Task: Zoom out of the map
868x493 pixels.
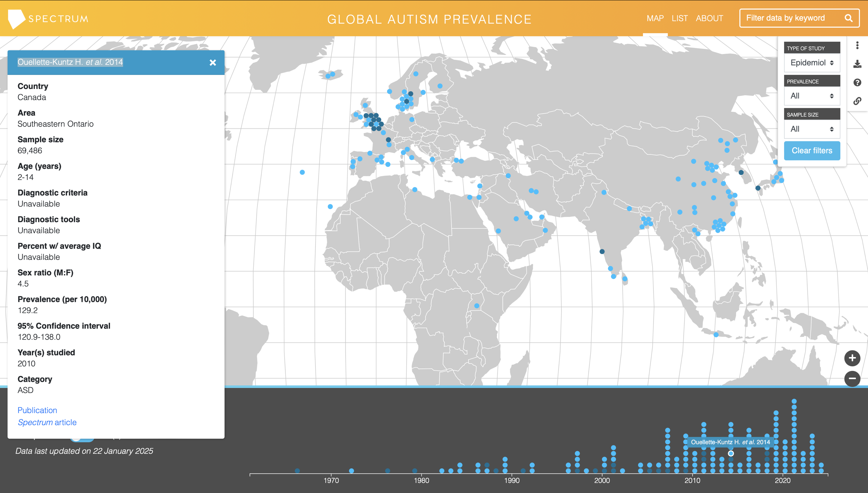Action: pos(852,378)
